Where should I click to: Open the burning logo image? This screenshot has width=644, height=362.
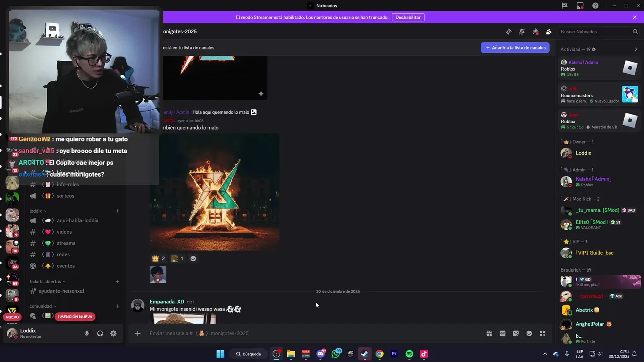pyautogui.click(x=215, y=192)
